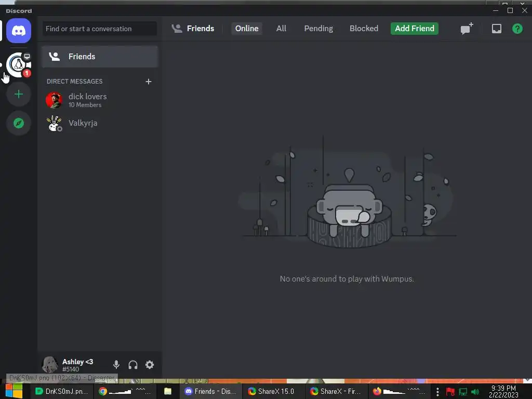Open User Settings gear icon
Screen dimensions: 532x399
pos(150,365)
